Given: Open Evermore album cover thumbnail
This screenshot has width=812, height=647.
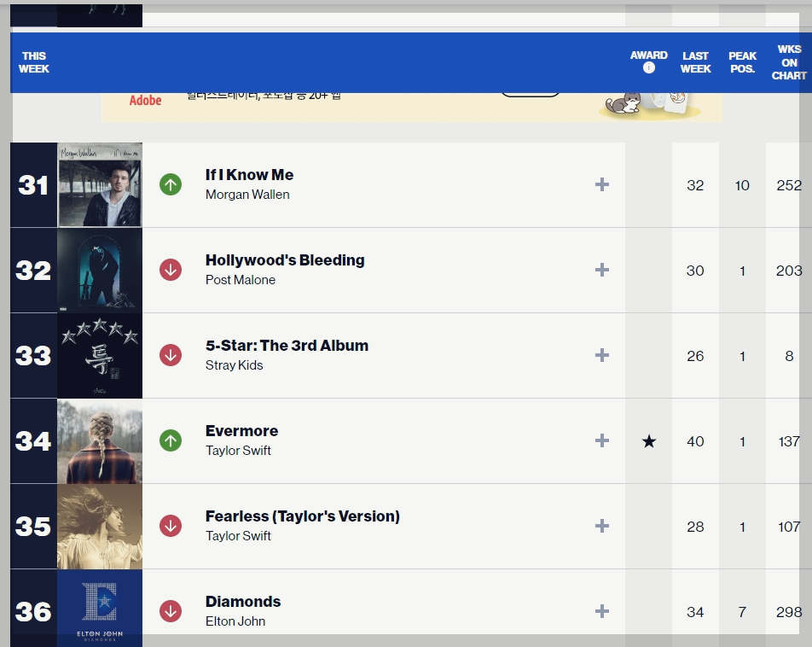Looking at the screenshot, I should click(100, 441).
